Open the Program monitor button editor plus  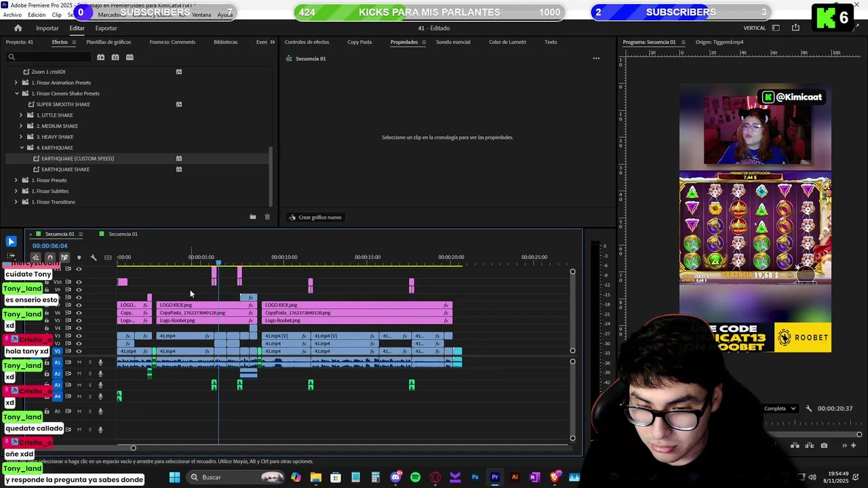point(854,445)
